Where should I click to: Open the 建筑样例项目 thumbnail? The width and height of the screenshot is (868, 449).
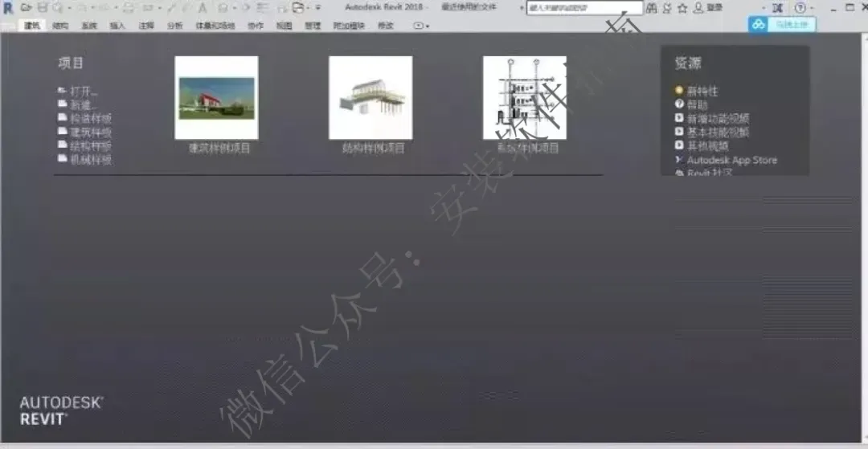click(216, 98)
